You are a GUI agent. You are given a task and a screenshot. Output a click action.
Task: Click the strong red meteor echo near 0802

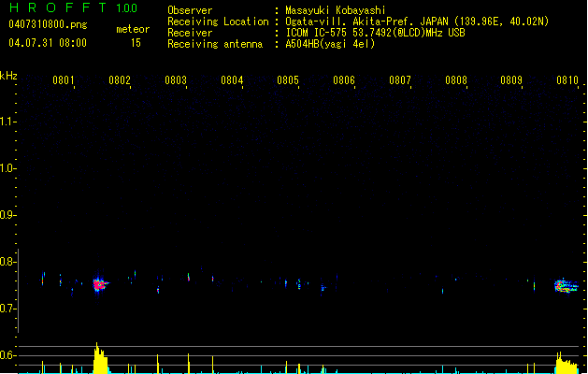pyautogui.click(x=100, y=284)
